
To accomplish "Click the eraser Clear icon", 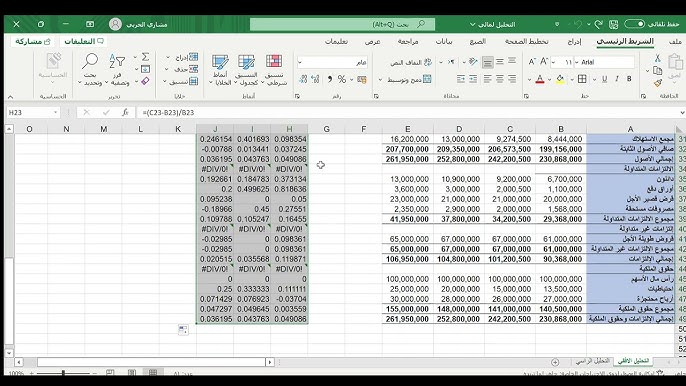I will click(x=145, y=81).
